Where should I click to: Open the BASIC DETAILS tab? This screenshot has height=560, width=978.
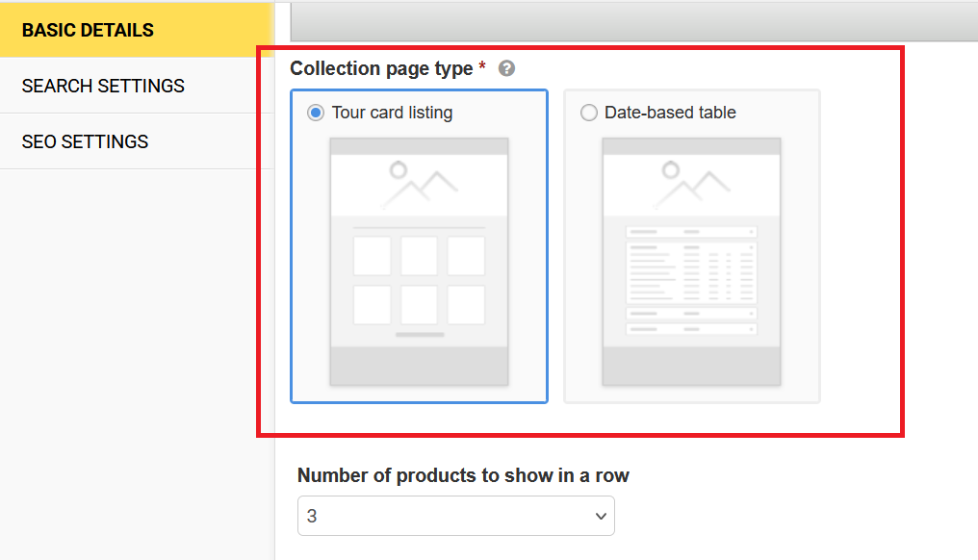(x=88, y=30)
